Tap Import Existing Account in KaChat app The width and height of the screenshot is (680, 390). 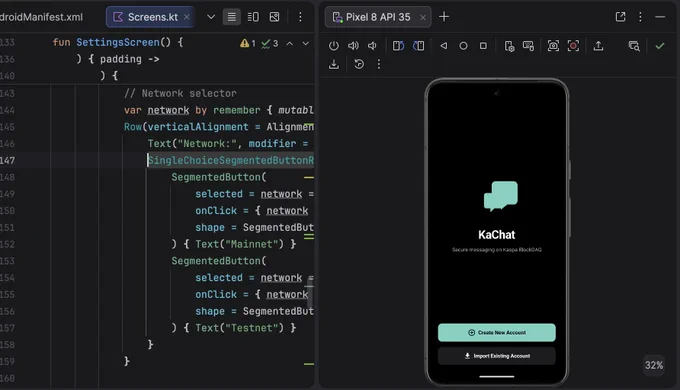click(497, 356)
